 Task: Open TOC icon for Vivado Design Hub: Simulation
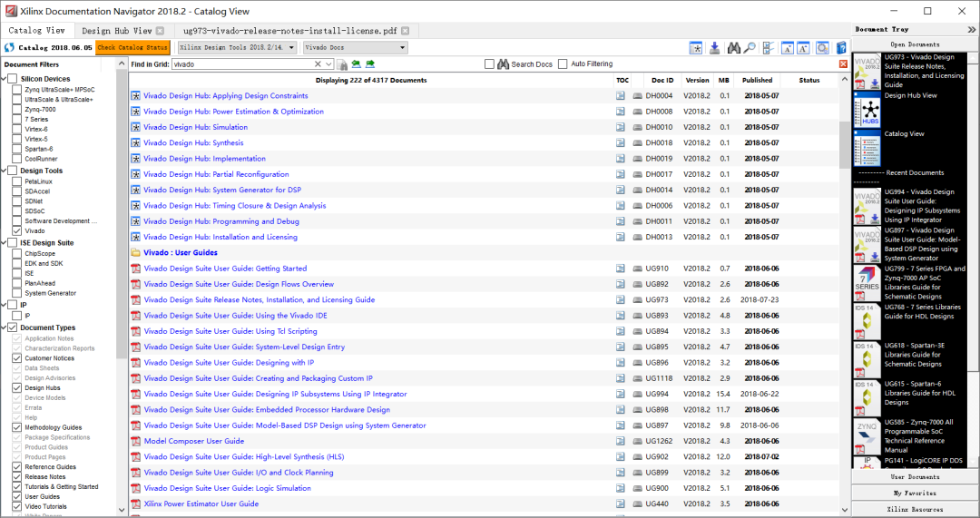pos(620,127)
